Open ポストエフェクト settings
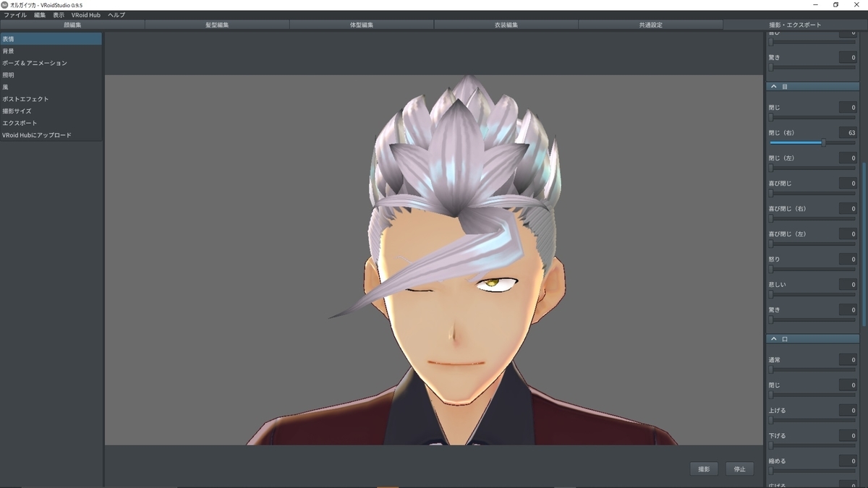The height and width of the screenshot is (488, 868). point(51,99)
